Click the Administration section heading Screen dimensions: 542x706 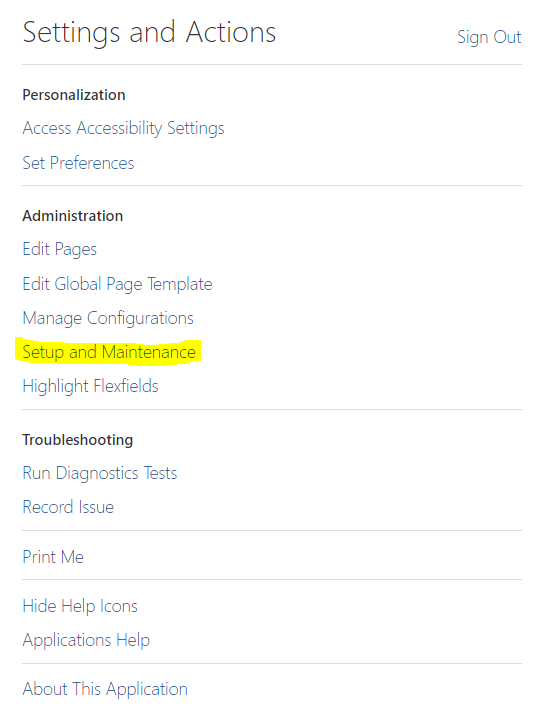pos(72,216)
